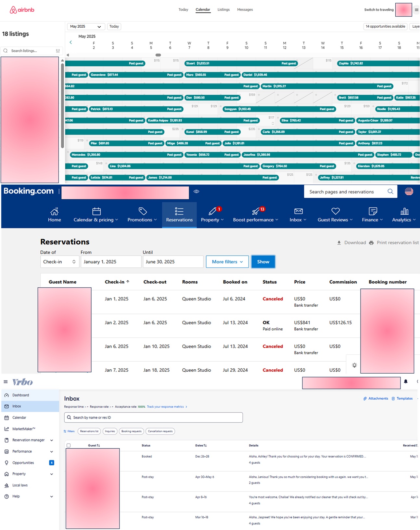
Task: Open the Finance dropdown menu
Action: [373, 215]
